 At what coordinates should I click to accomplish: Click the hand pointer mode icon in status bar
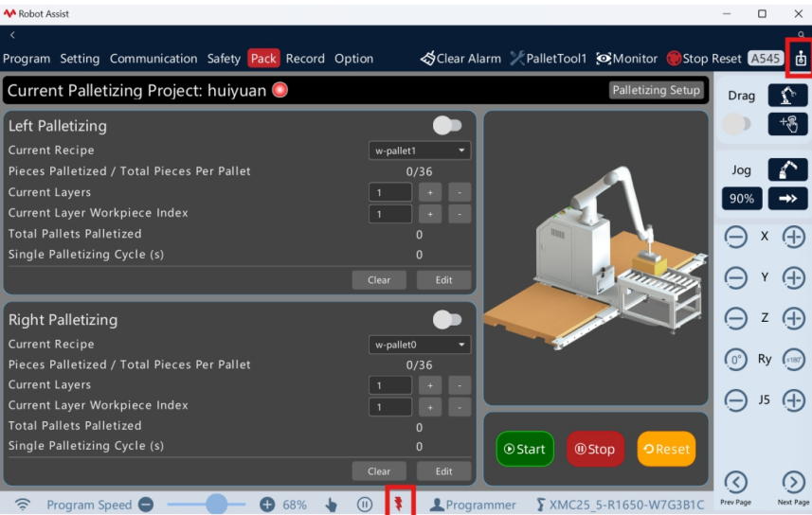(x=331, y=505)
